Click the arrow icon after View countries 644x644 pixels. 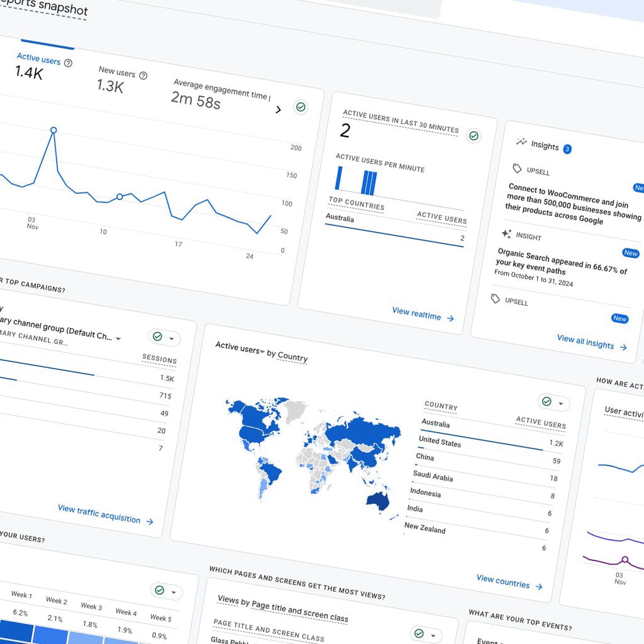(x=539, y=587)
